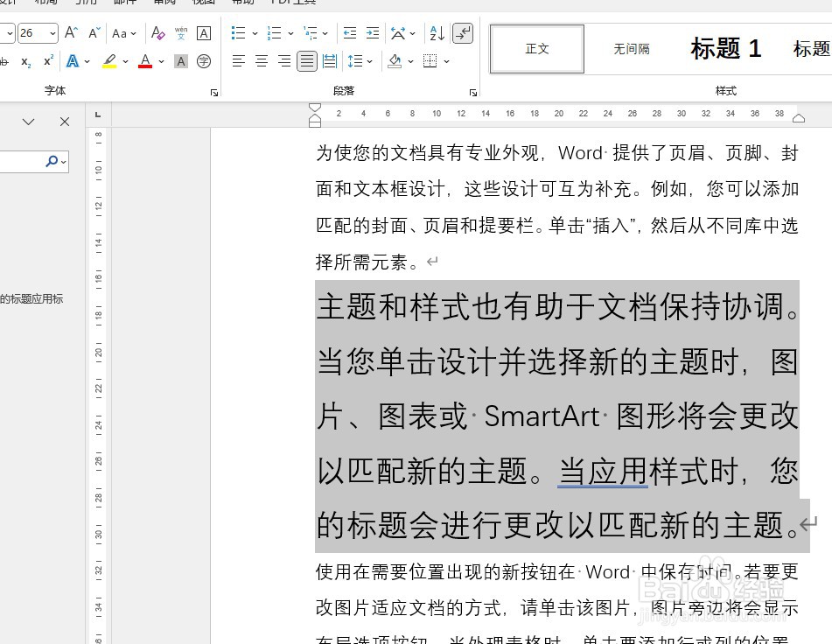
Task: Open the numbering list dropdown
Action: (291, 33)
